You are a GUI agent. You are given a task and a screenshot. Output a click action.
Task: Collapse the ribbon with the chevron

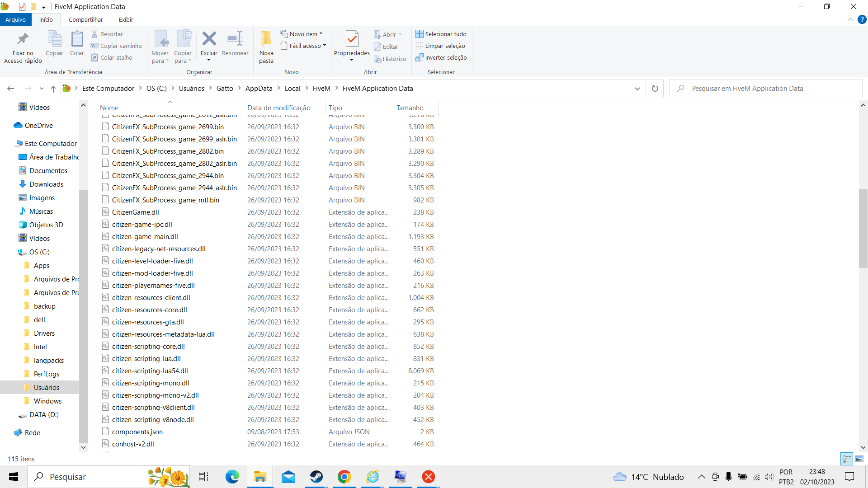tap(850, 19)
